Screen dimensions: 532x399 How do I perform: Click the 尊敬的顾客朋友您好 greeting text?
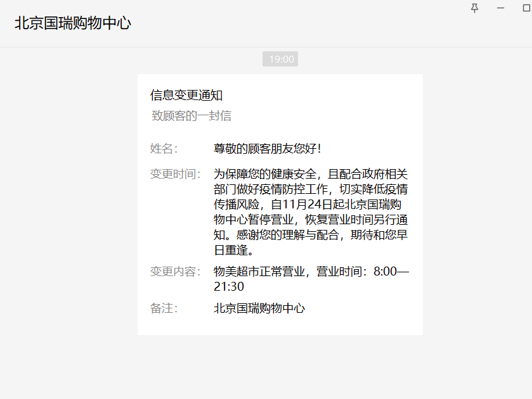pos(268,148)
